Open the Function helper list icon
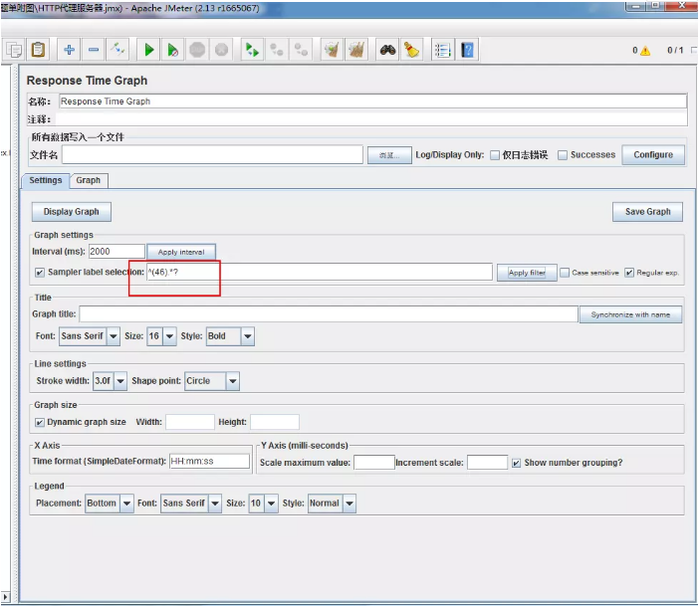Viewport: 700px width, 608px height. point(443,50)
